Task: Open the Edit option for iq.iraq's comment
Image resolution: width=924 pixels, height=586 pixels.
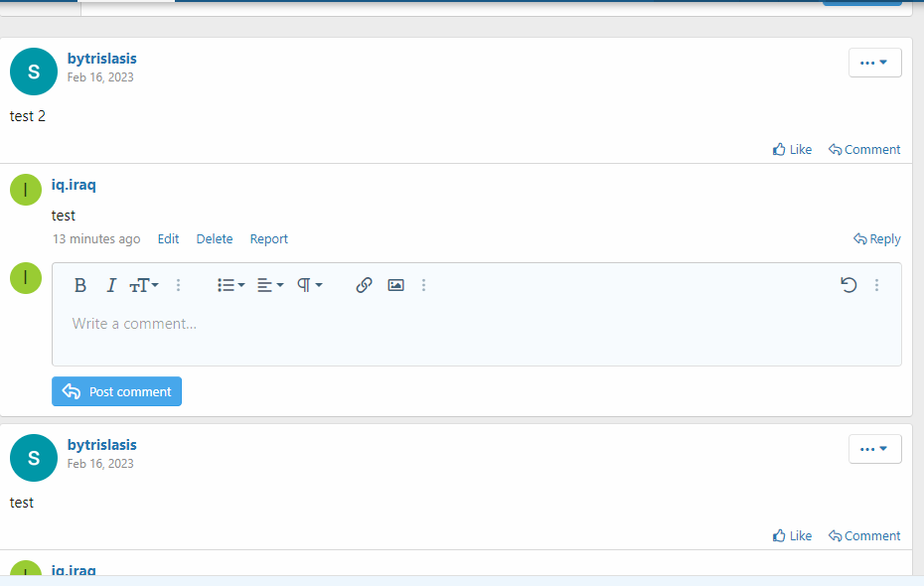Action: click(x=168, y=238)
